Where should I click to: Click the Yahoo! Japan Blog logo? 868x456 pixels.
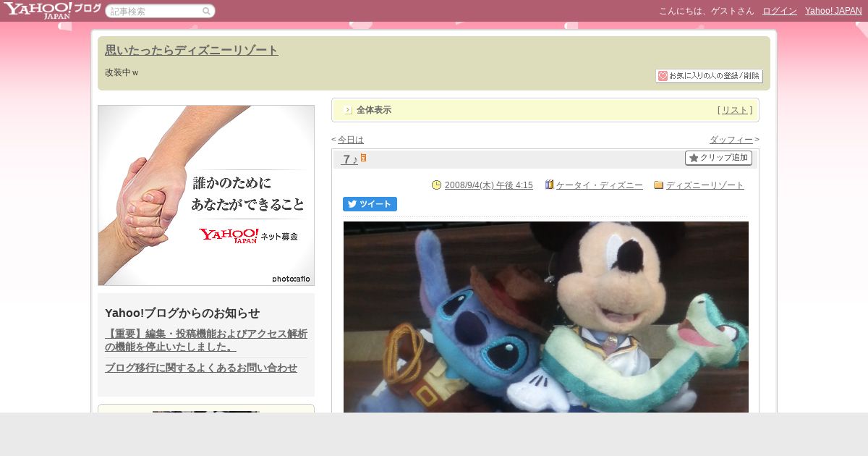(x=52, y=10)
